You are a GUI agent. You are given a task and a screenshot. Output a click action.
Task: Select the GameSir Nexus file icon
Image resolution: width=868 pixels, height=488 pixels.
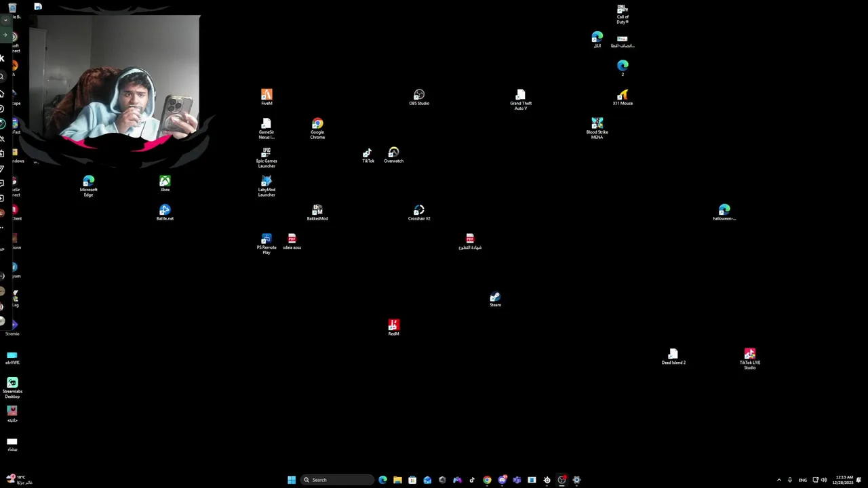pyautogui.click(x=267, y=128)
